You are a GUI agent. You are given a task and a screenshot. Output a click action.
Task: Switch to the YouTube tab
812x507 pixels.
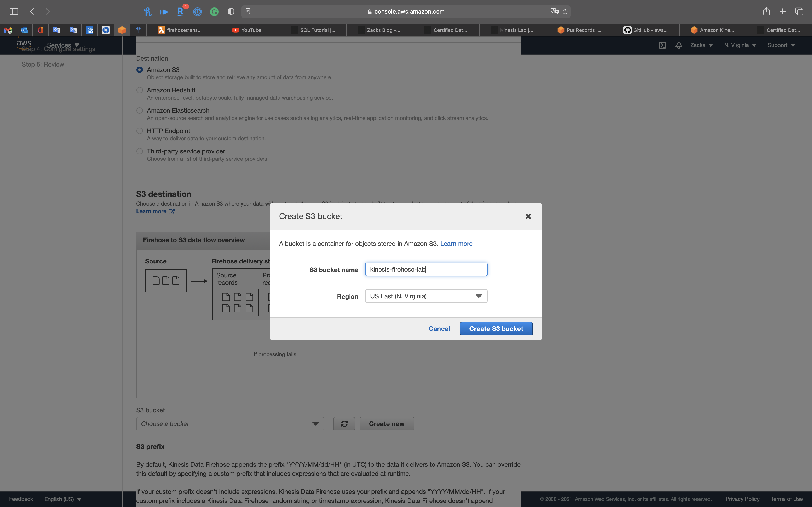coord(247,30)
